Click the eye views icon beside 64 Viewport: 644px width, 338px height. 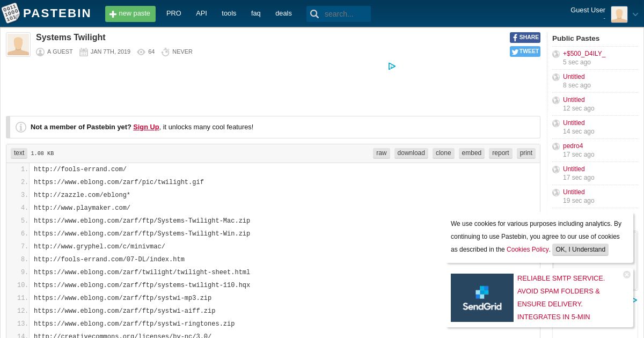pos(141,52)
